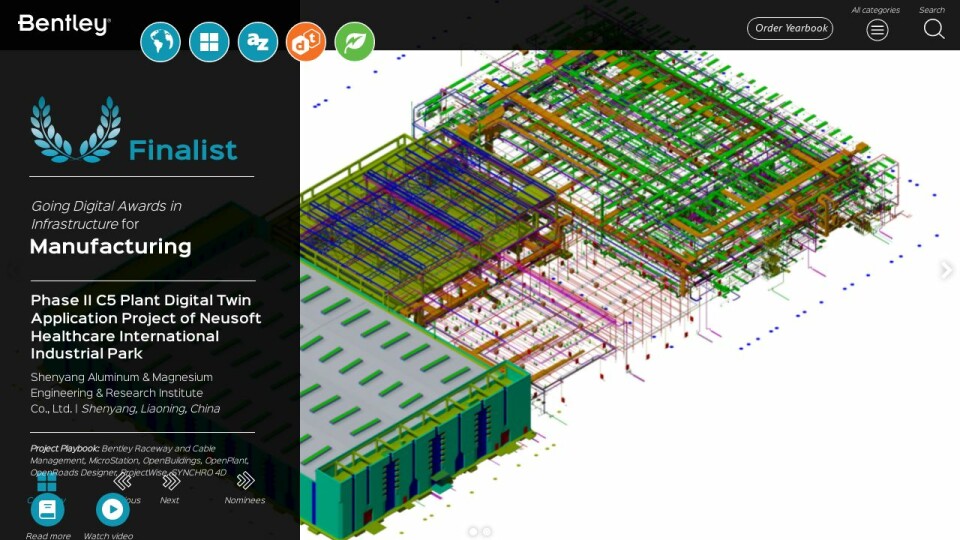
Task: Go to the Previous project arrows
Action: [123, 482]
